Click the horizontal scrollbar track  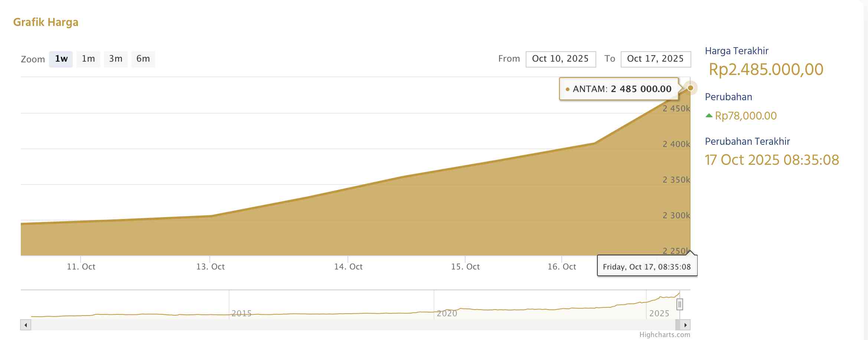pyautogui.click(x=334, y=325)
